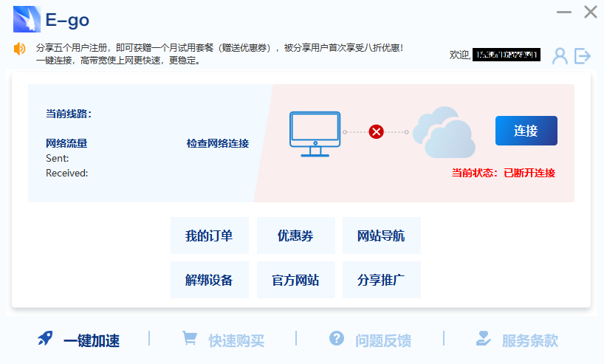Open the user profile icon
Viewport: 604px width, 364px height.
pyautogui.click(x=560, y=55)
